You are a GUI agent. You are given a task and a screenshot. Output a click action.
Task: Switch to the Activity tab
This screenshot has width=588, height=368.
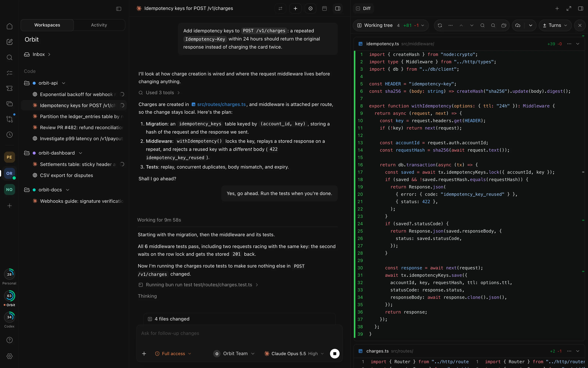pos(99,25)
